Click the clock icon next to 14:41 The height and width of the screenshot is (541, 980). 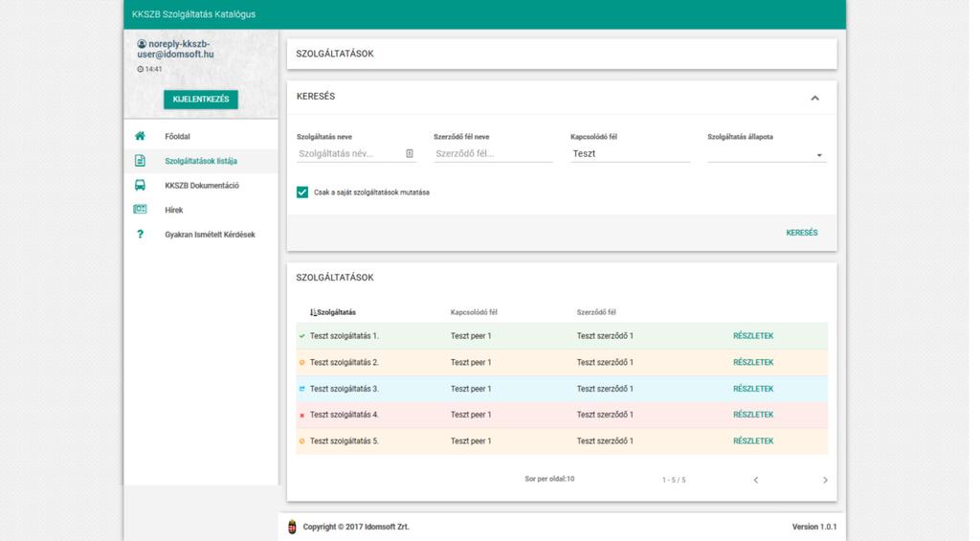click(140, 70)
